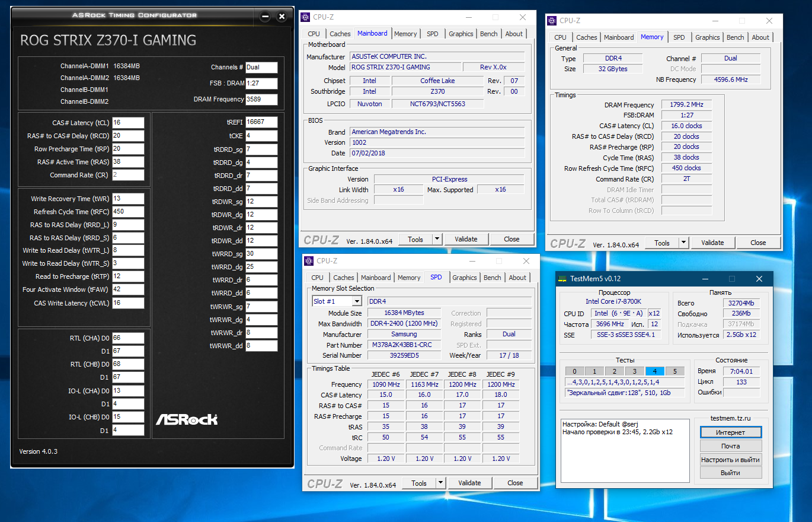The width and height of the screenshot is (812, 522).
Task: Go to the Graphics tab in the SPD CPU-Z window
Action: [x=465, y=278]
